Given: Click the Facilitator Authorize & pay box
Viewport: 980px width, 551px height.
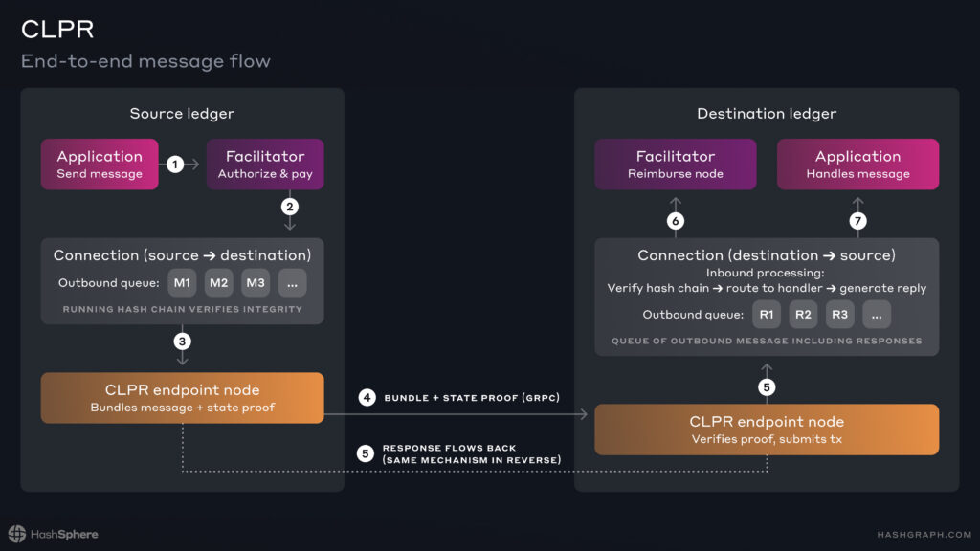Looking at the screenshot, I should (x=265, y=165).
